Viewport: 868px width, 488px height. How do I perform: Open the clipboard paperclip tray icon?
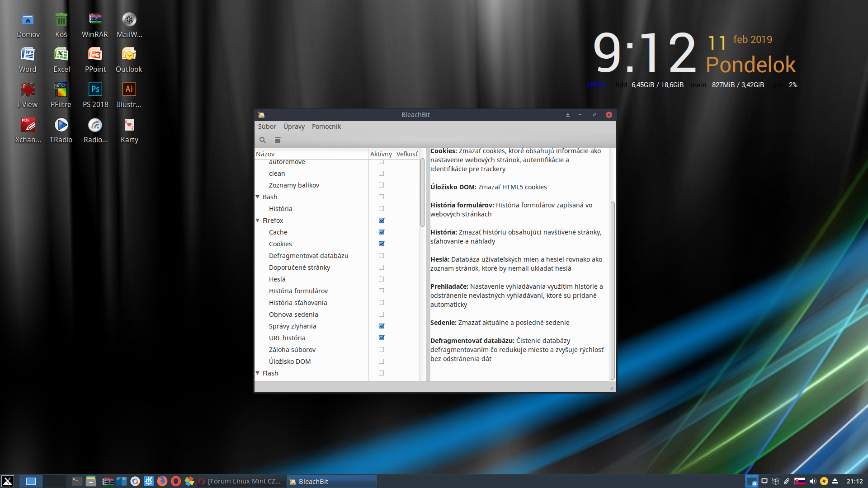787,481
